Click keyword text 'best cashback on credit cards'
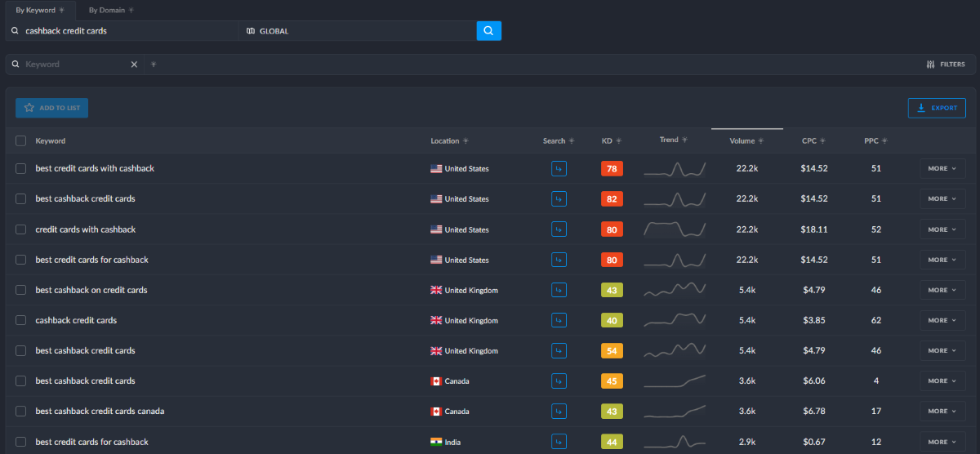Image resolution: width=980 pixels, height=454 pixels. click(x=91, y=290)
